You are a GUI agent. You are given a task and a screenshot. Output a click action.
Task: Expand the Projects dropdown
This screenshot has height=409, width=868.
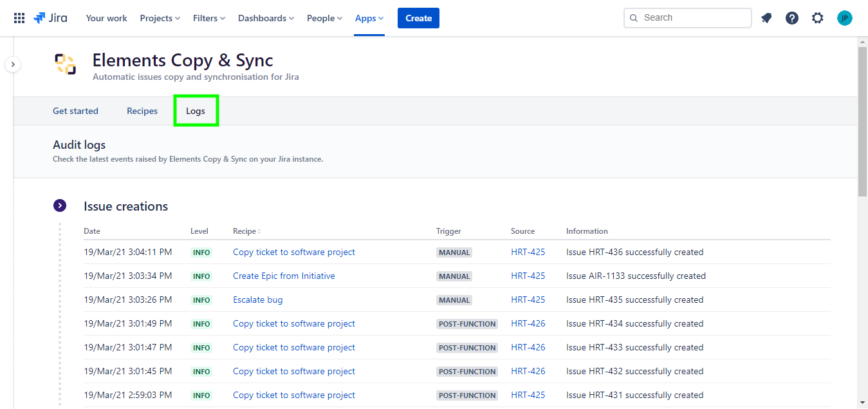point(160,18)
